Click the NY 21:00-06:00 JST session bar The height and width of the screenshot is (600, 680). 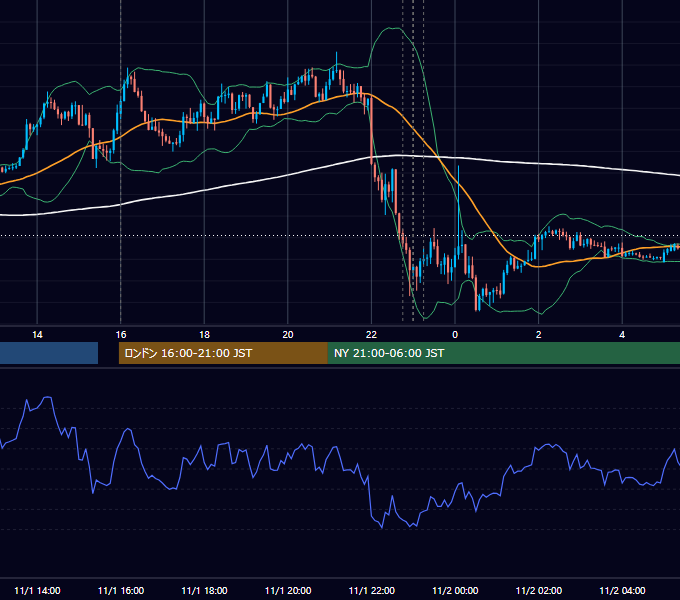click(x=503, y=353)
